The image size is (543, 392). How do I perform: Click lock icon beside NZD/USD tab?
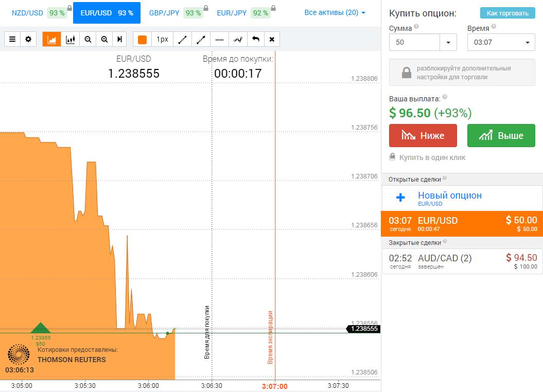[69, 8]
